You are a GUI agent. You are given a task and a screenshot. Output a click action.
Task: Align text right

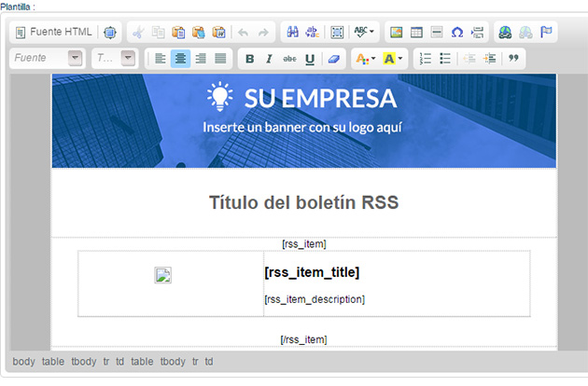[x=201, y=59]
